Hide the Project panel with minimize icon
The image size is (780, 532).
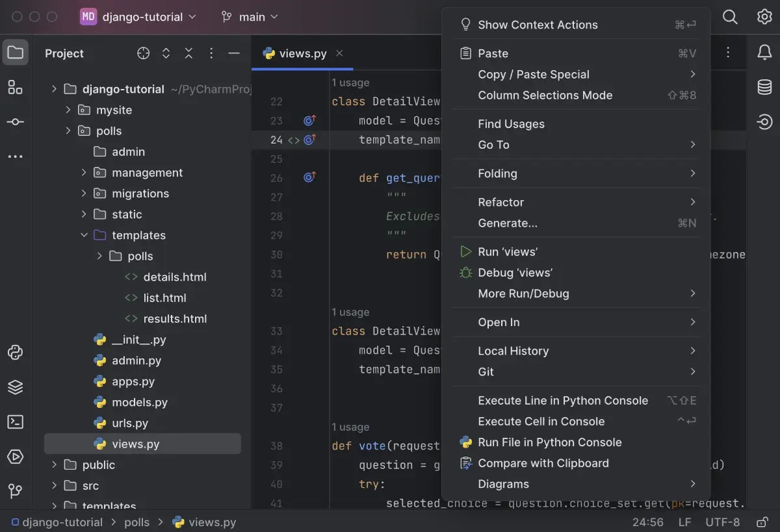coord(234,53)
